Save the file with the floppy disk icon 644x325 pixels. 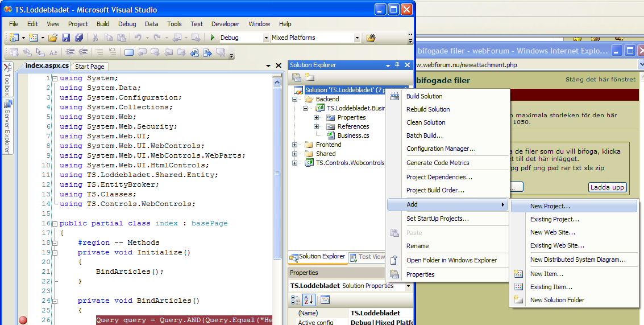(x=66, y=38)
